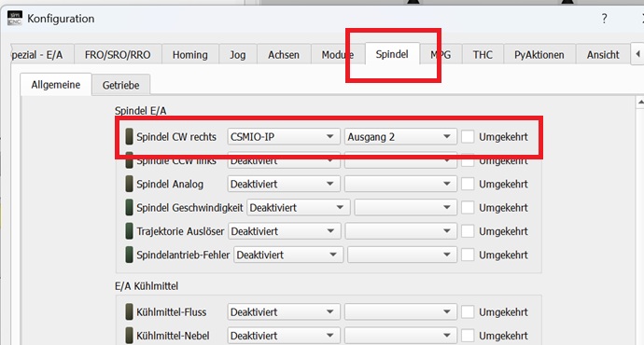The image size is (644, 345).
Task: Click the Spindel Geschwindigkeit status LED
Action: (x=129, y=208)
